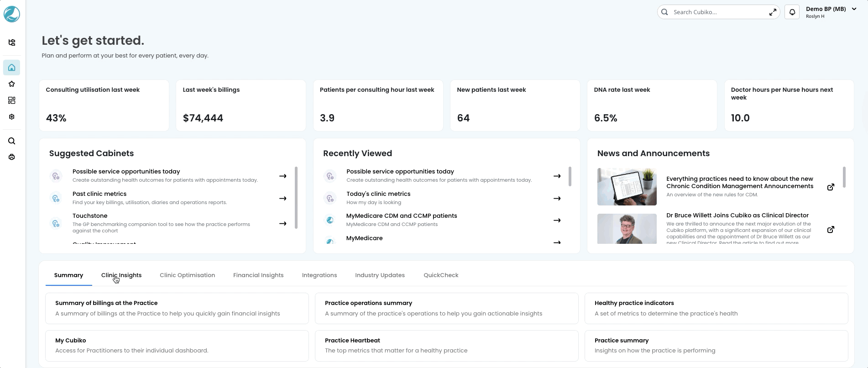Open external link for Dr Bruce Willett article
Screen dimensions: 868x368
(831, 230)
